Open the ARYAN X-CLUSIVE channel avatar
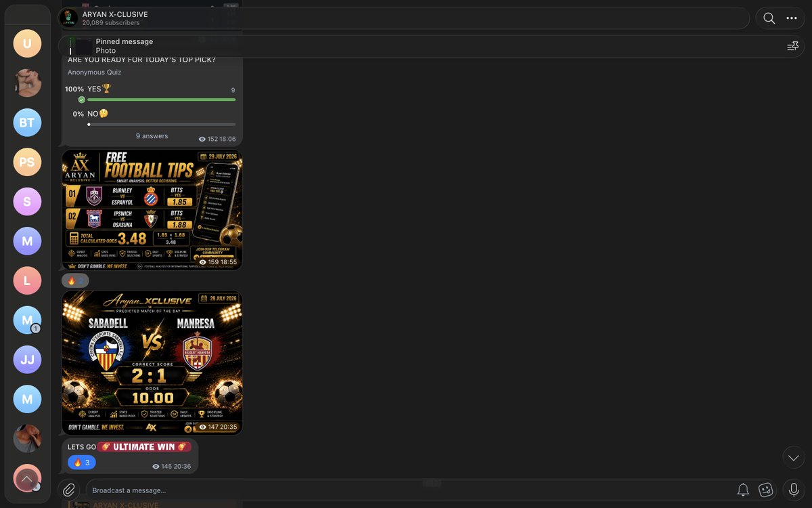 [x=68, y=18]
